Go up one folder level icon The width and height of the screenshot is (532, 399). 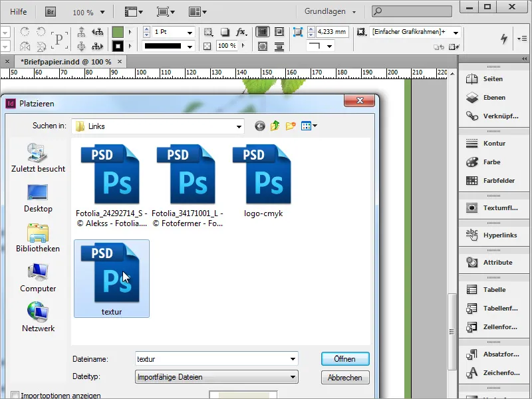pyautogui.click(x=275, y=126)
